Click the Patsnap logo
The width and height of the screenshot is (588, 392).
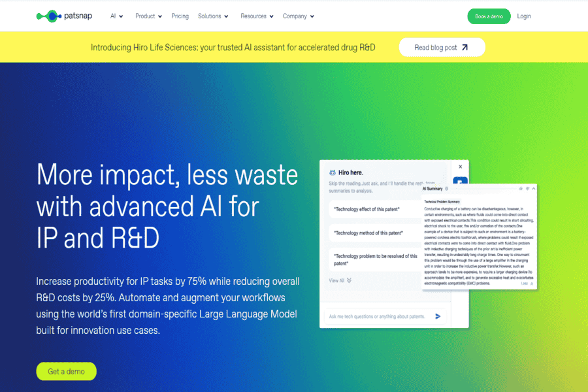pos(64,16)
